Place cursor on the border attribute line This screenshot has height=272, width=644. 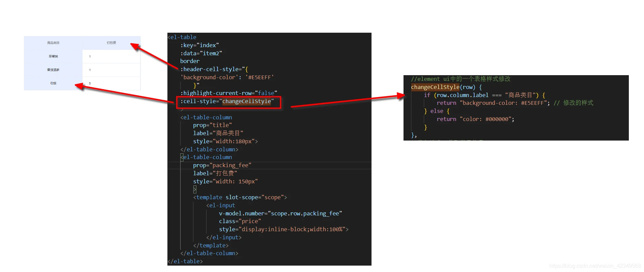[190, 61]
